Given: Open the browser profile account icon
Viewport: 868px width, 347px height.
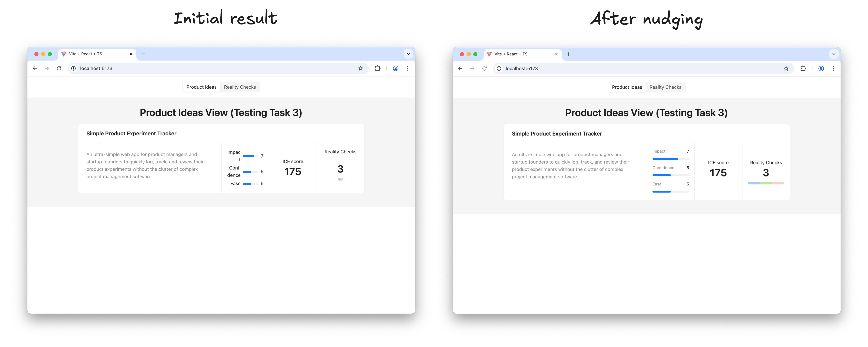Looking at the screenshot, I should (x=395, y=68).
